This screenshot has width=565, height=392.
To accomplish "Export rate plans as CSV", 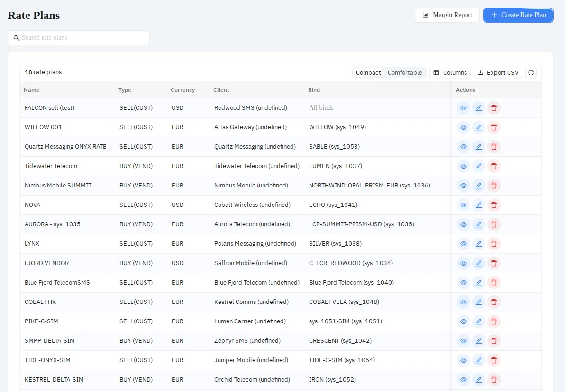I will point(498,73).
